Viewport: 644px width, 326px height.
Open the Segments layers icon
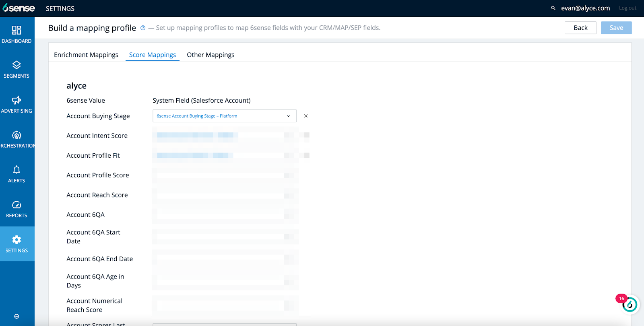pyautogui.click(x=17, y=65)
